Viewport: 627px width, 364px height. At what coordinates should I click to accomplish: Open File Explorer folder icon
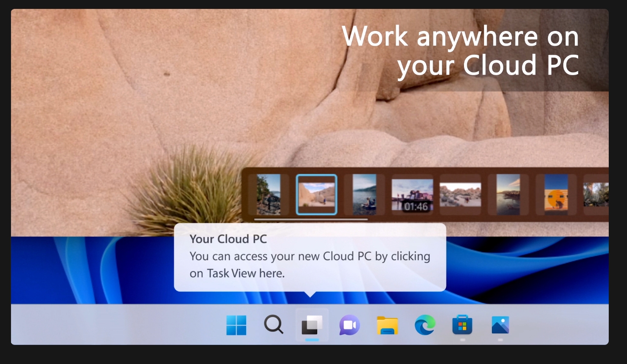[387, 325]
